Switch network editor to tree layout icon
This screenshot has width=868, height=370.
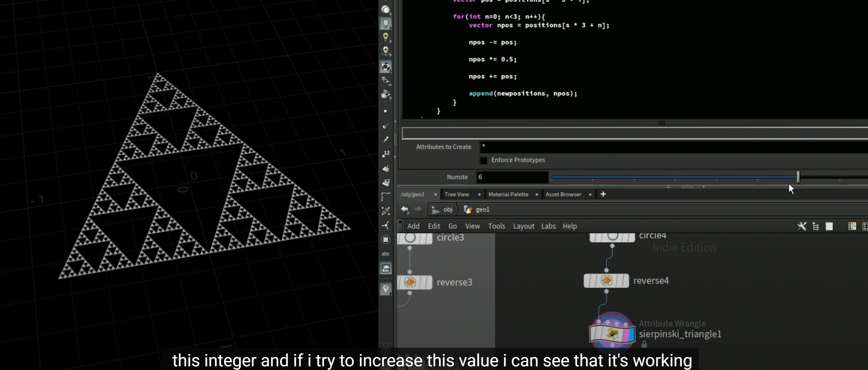pos(816,226)
